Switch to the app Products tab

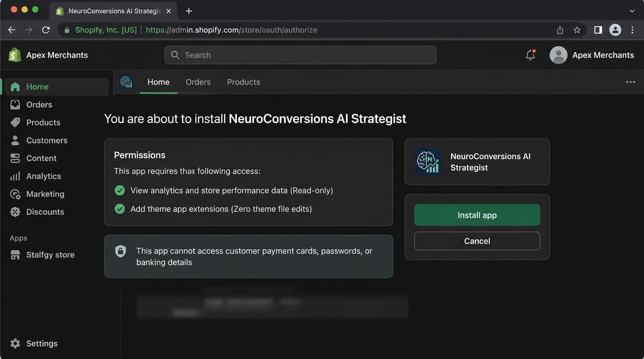coord(243,82)
